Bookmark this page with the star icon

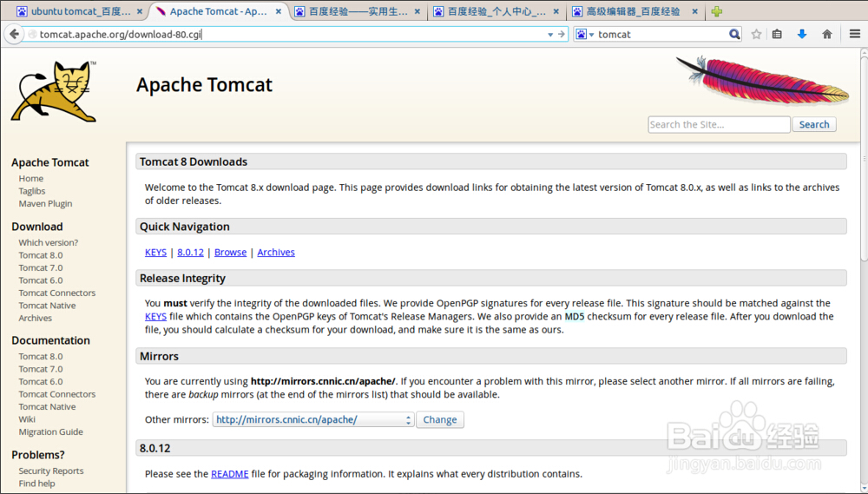(x=756, y=35)
